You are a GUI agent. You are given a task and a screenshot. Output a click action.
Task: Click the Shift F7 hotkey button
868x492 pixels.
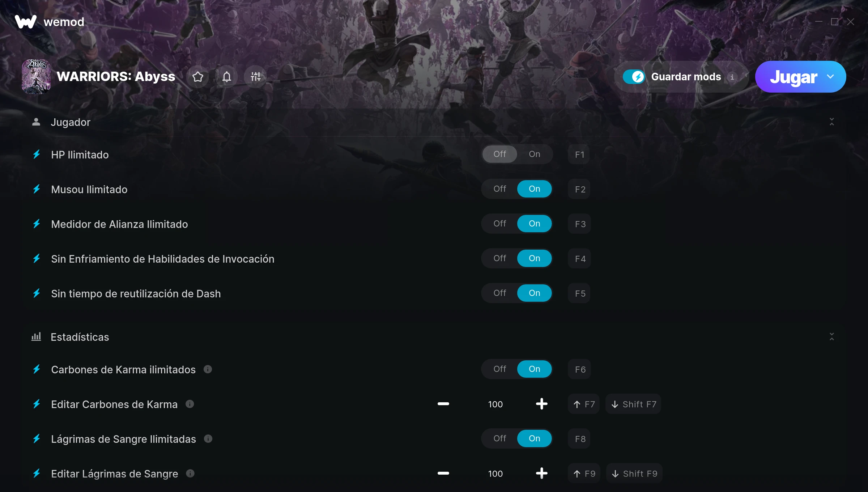pos(634,404)
